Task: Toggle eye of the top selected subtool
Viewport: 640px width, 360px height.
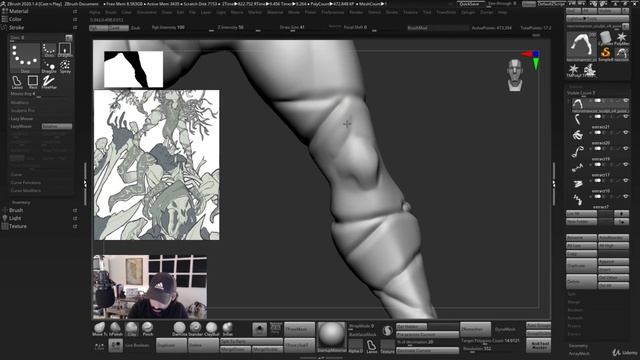Action: pos(626,100)
